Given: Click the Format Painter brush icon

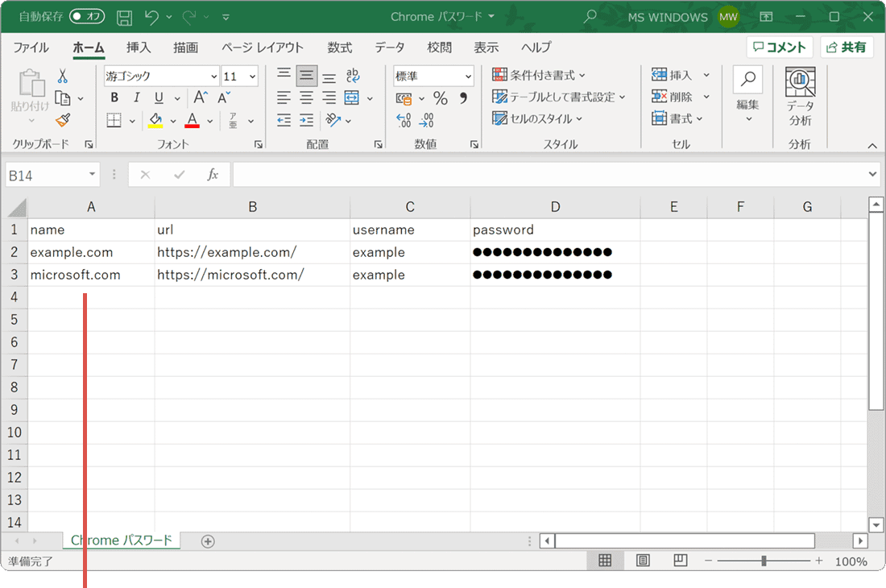Looking at the screenshot, I should click(x=63, y=120).
